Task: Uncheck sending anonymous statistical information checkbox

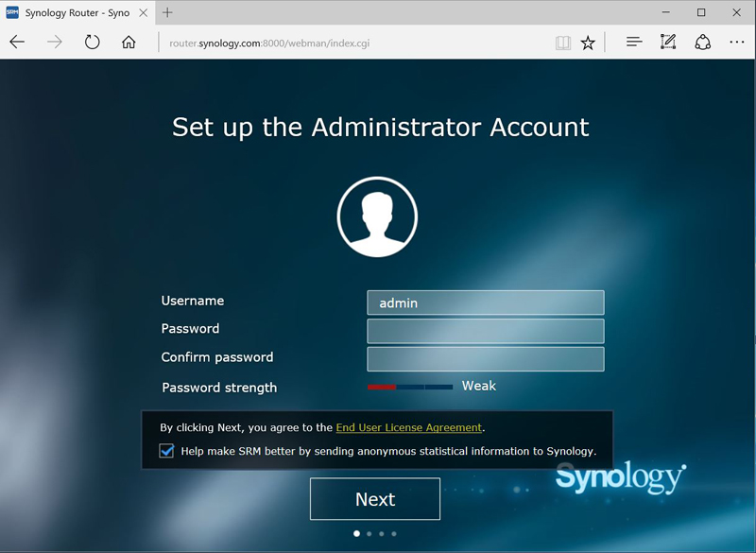Action: coord(166,451)
